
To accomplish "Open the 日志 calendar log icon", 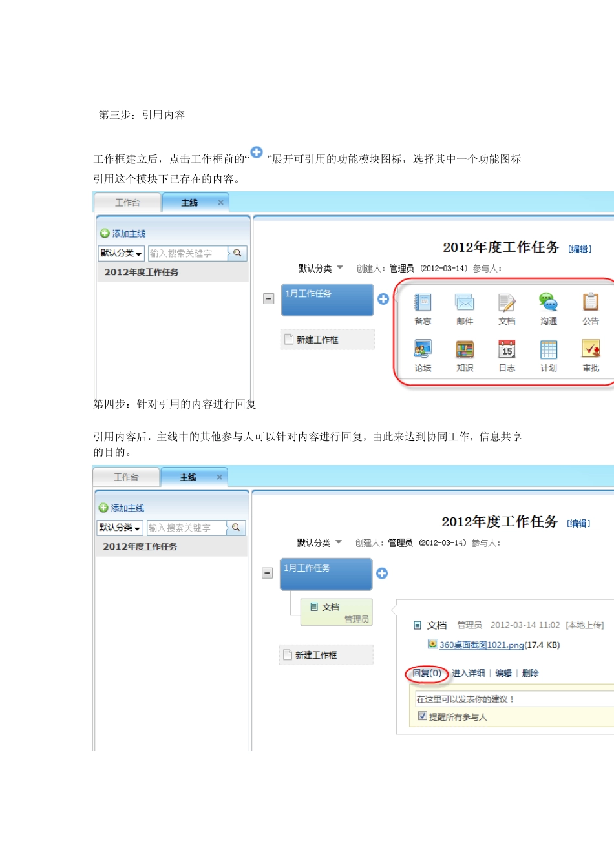I will tap(507, 349).
